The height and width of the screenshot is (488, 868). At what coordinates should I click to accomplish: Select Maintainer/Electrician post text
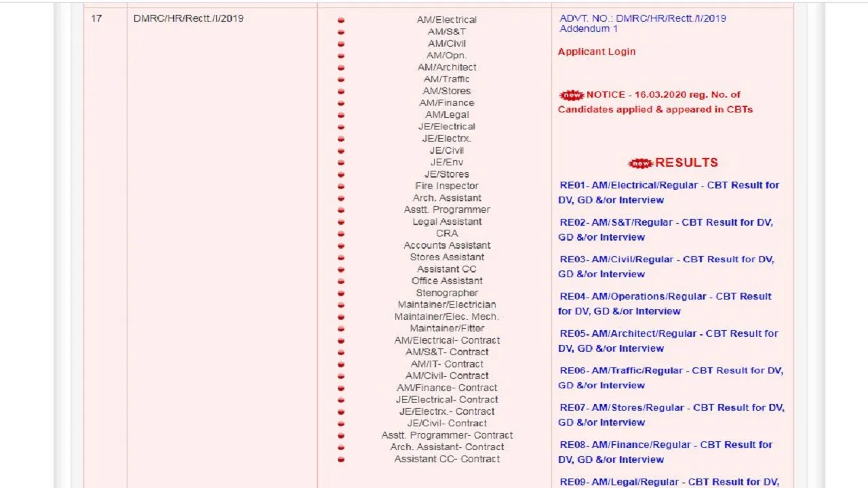pos(447,304)
